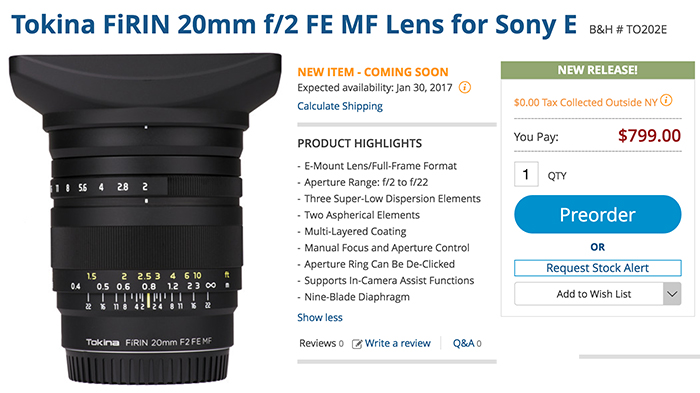Open the Write a review link
This screenshot has height=393, width=700.
[397, 343]
